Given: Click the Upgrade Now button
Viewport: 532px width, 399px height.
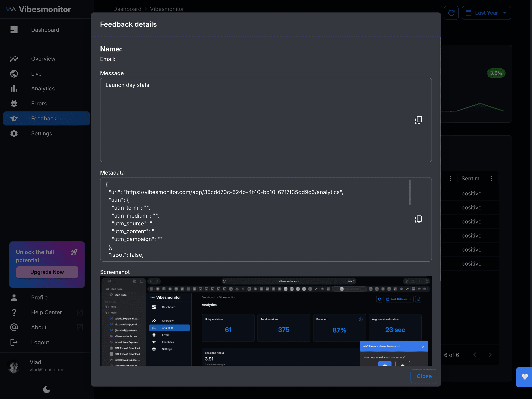Looking at the screenshot, I should click(47, 272).
